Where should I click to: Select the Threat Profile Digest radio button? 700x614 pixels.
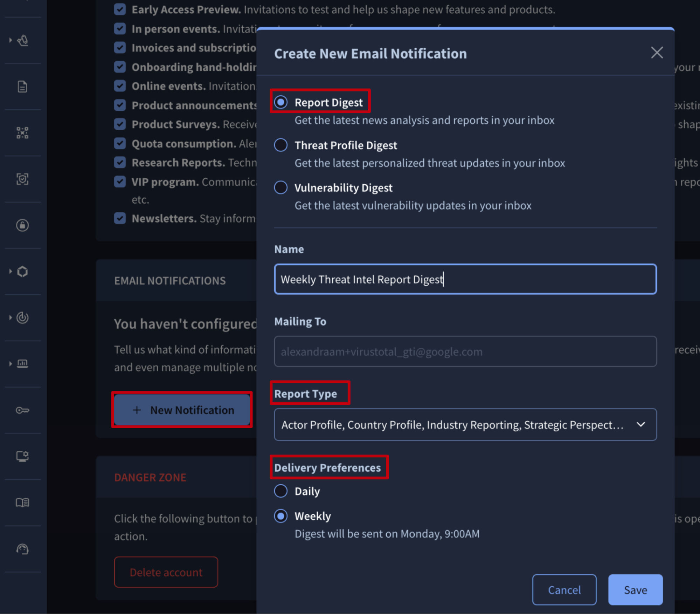[x=281, y=145]
